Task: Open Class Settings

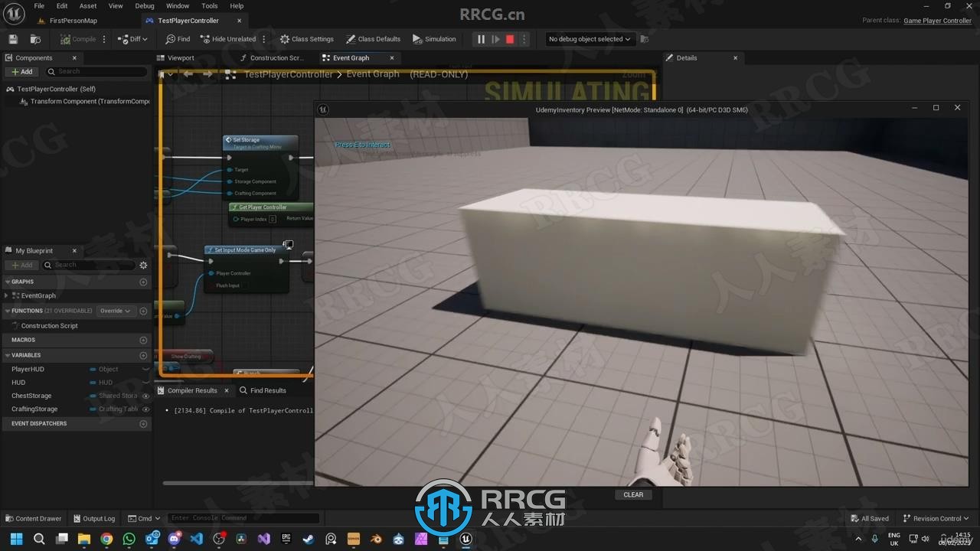Action: pos(306,39)
